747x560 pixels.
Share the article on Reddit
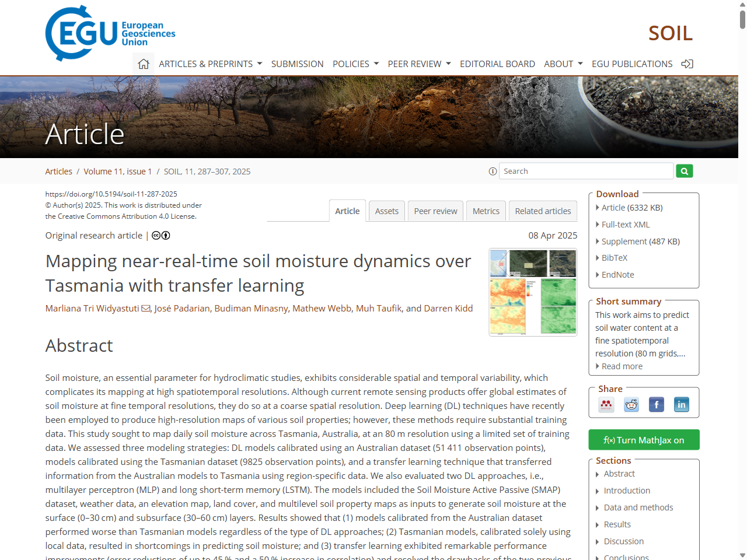click(631, 404)
